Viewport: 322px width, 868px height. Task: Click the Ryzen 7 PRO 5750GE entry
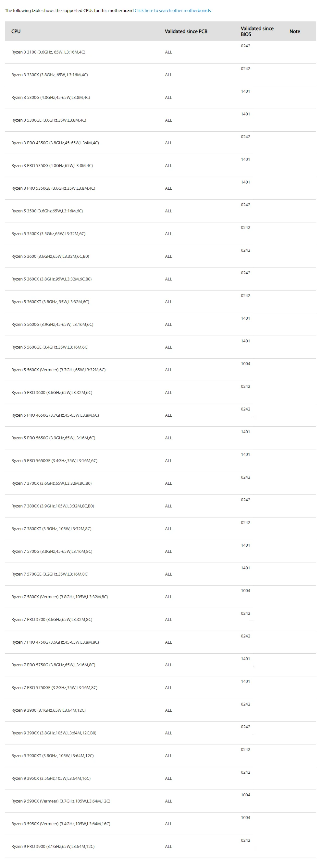coord(54,688)
